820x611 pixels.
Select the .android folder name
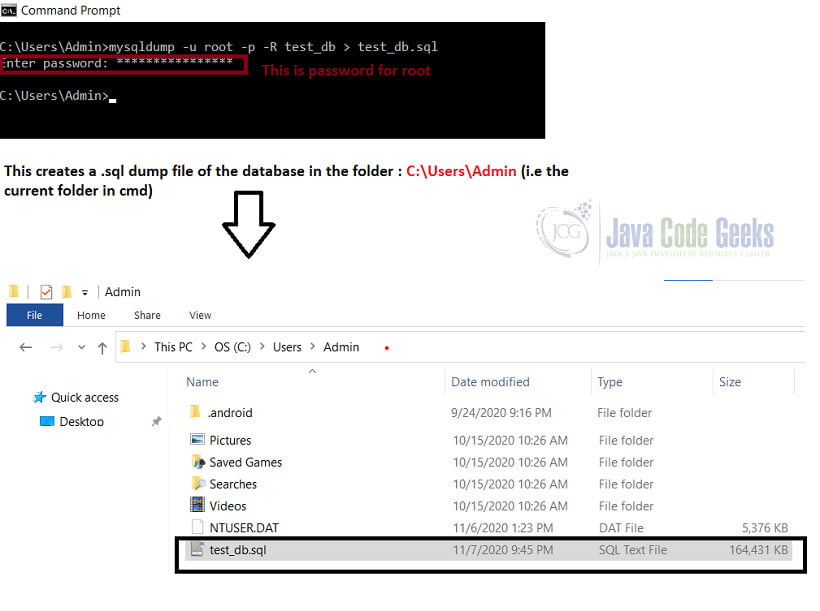[x=230, y=413]
